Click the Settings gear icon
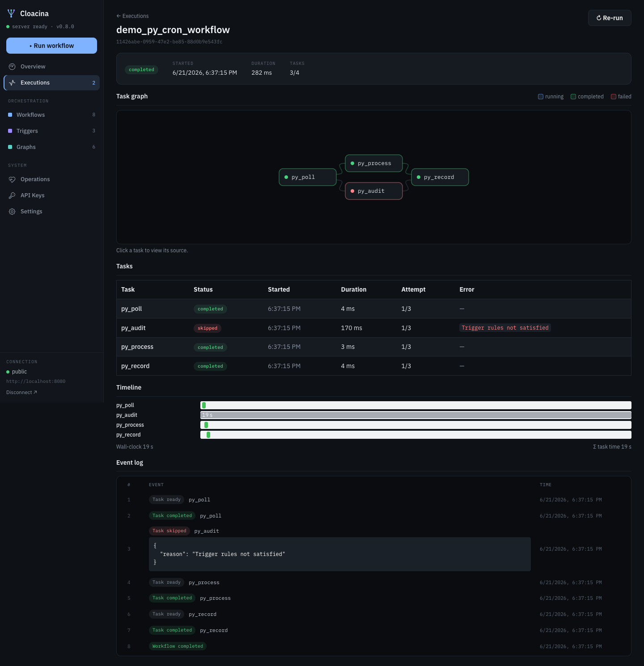This screenshot has width=644, height=666. point(12,212)
